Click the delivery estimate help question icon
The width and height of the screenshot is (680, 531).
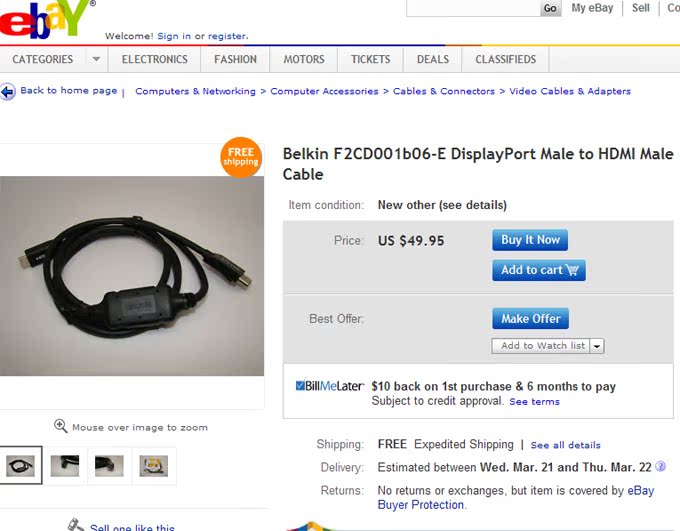pyautogui.click(x=660, y=466)
